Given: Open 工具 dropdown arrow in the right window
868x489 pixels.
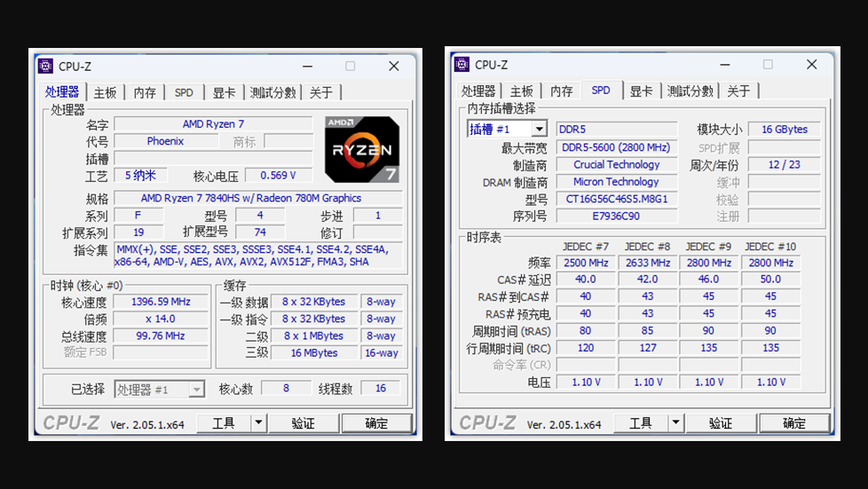Looking at the screenshot, I should (x=675, y=423).
